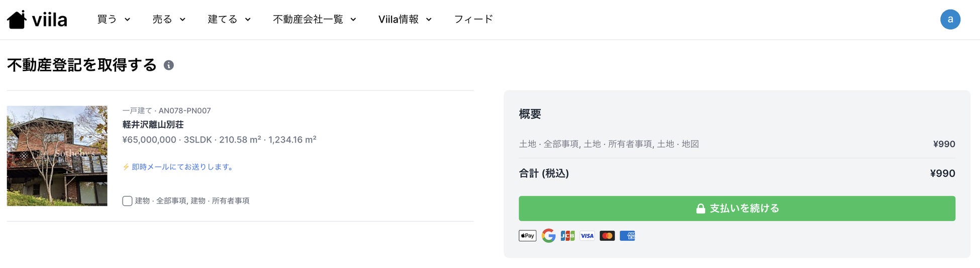This screenshot has width=980, height=268.
Task: Go to the フィード page
Action: tap(473, 20)
